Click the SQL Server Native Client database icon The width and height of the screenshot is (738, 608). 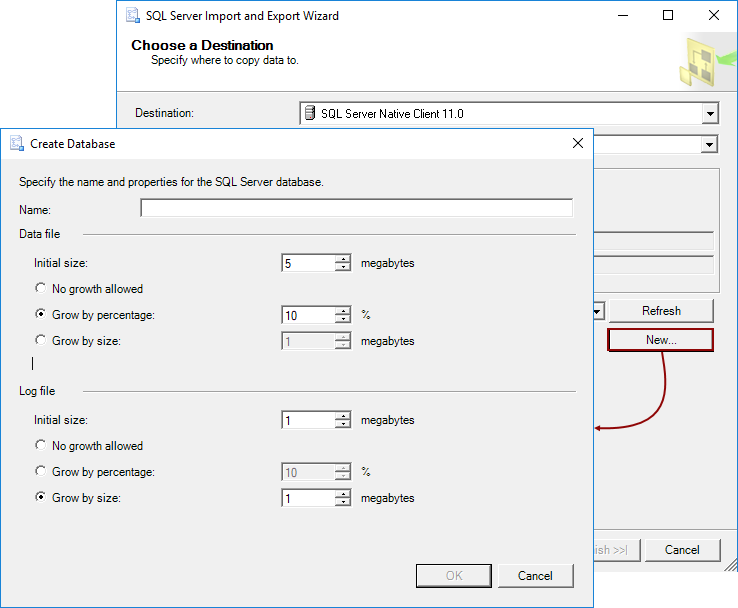tap(310, 113)
